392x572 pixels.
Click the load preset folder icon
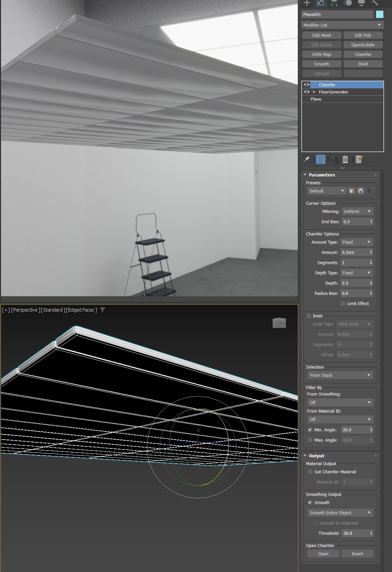pos(352,191)
